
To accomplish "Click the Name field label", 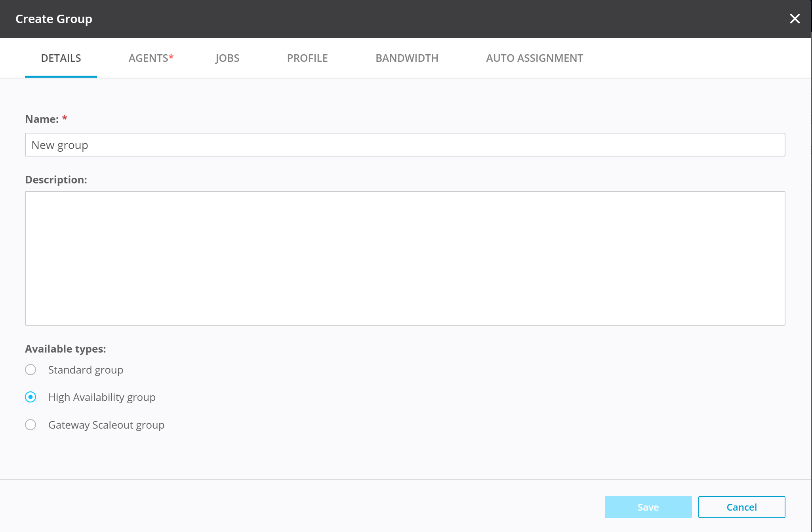I will pyautogui.click(x=42, y=119).
